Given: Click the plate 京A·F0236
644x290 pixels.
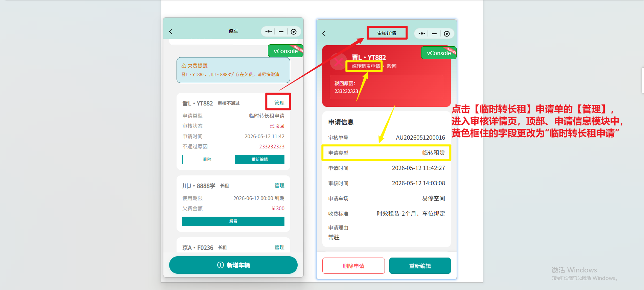Looking at the screenshot, I should [x=198, y=248].
